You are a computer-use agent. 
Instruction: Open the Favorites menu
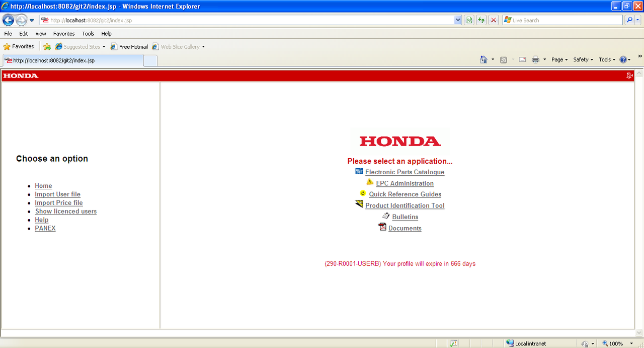click(x=64, y=34)
